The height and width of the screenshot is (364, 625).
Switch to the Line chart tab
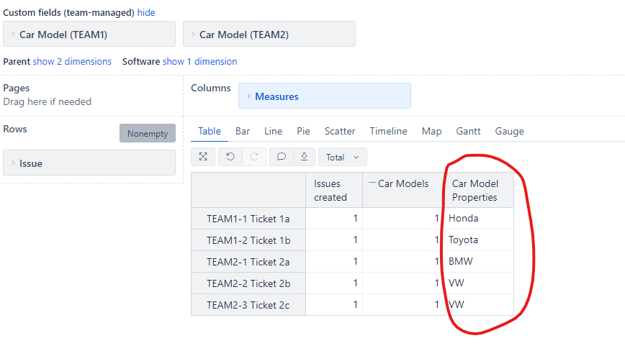click(x=273, y=131)
